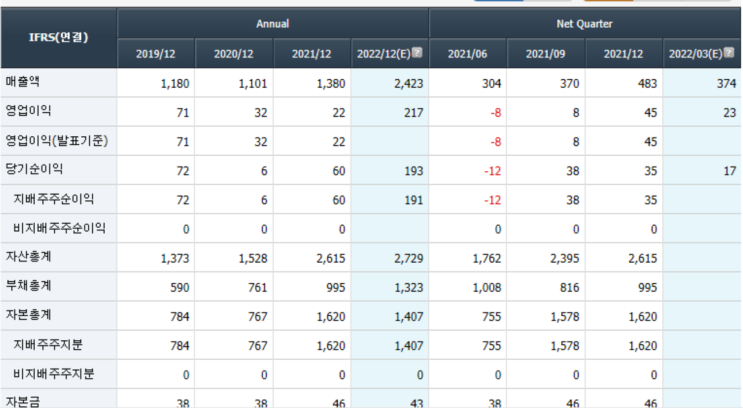Click the 지배주주순이익 row label
The width and height of the screenshot is (743, 408).
tap(54, 199)
